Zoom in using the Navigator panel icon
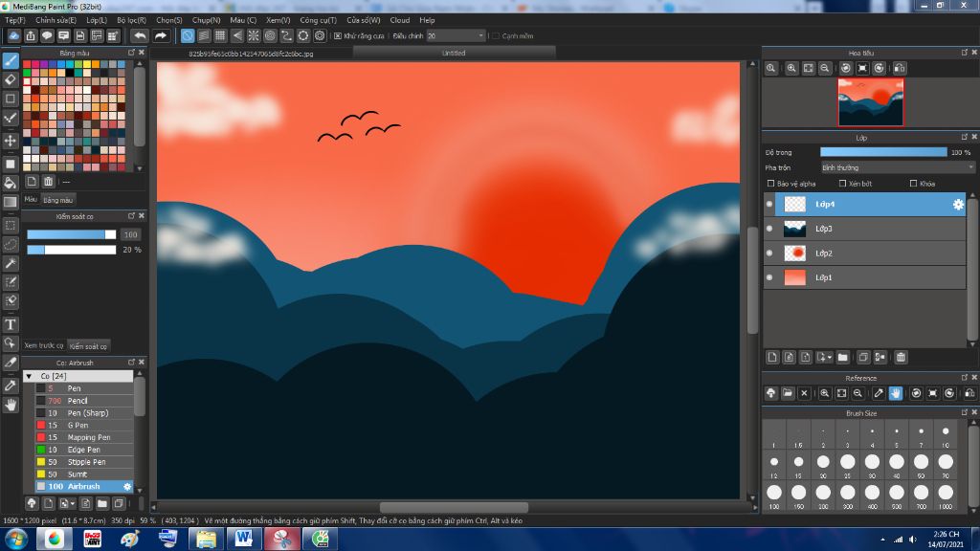Image resolution: width=980 pixels, height=551 pixels. coord(791,68)
